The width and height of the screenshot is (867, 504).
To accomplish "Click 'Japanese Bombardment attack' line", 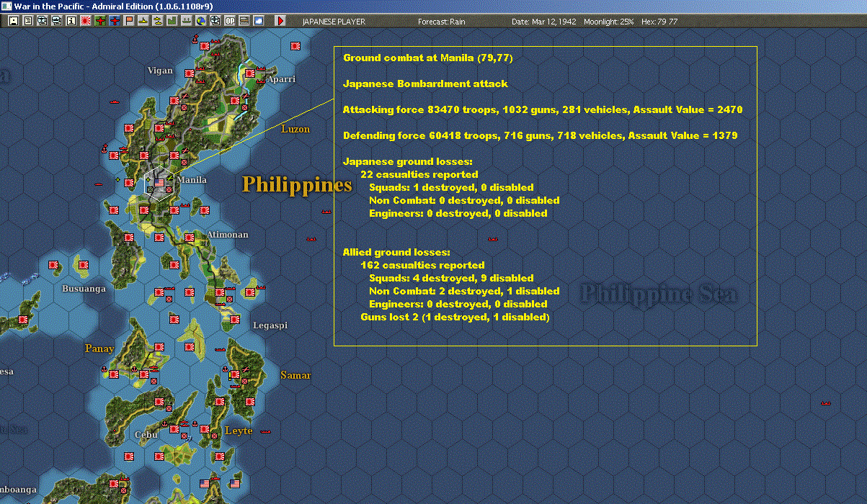I will click(x=425, y=84).
